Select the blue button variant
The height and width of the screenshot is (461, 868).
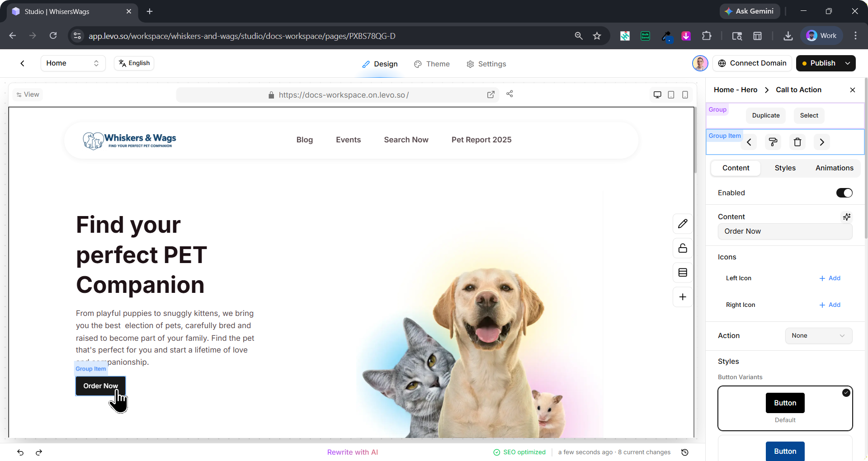click(785, 451)
